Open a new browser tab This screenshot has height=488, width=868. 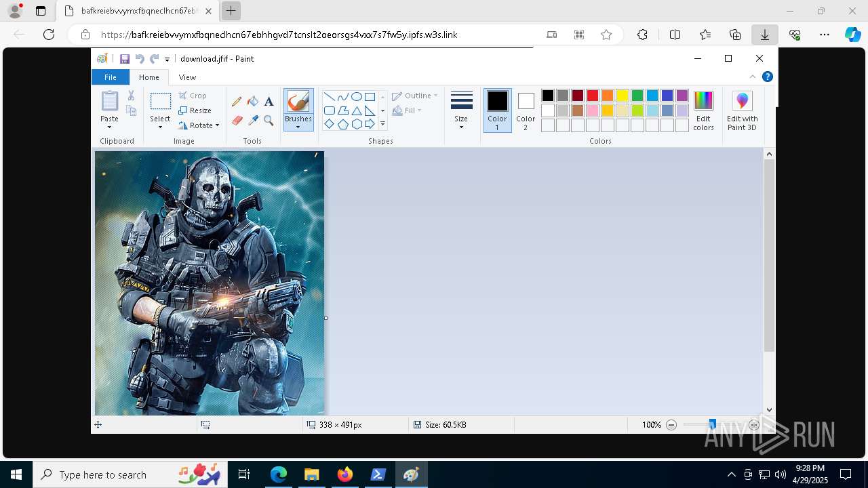point(231,10)
